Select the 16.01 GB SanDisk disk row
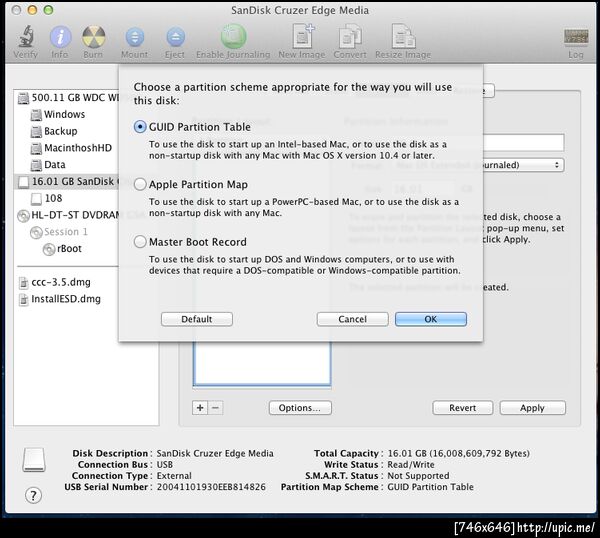 click(67, 182)
